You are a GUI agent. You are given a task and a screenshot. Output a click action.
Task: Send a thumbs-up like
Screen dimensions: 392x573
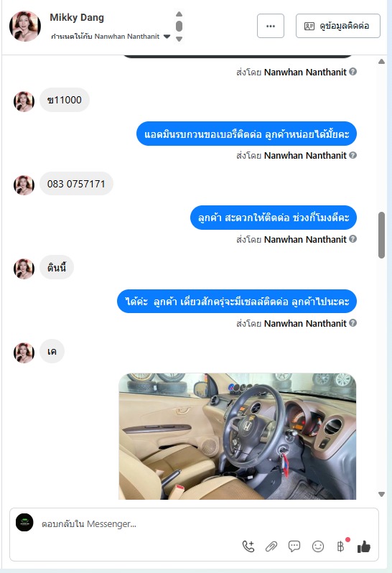pos(364,546)
